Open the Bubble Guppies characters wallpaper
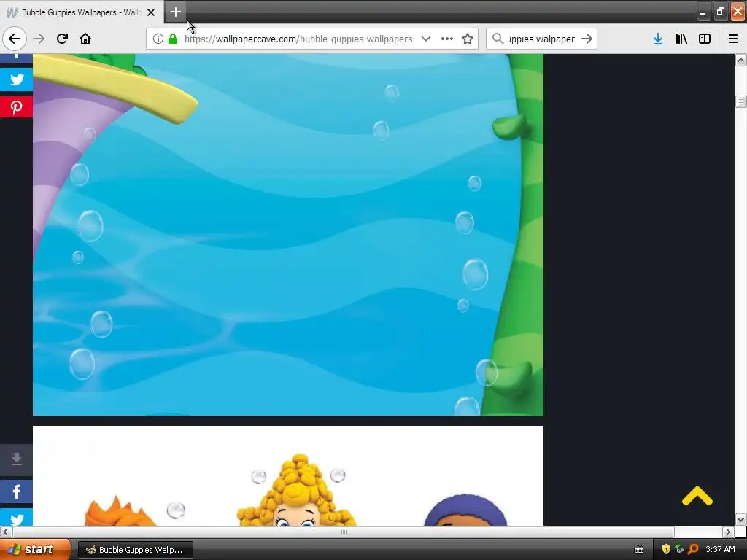 (287, 475)
